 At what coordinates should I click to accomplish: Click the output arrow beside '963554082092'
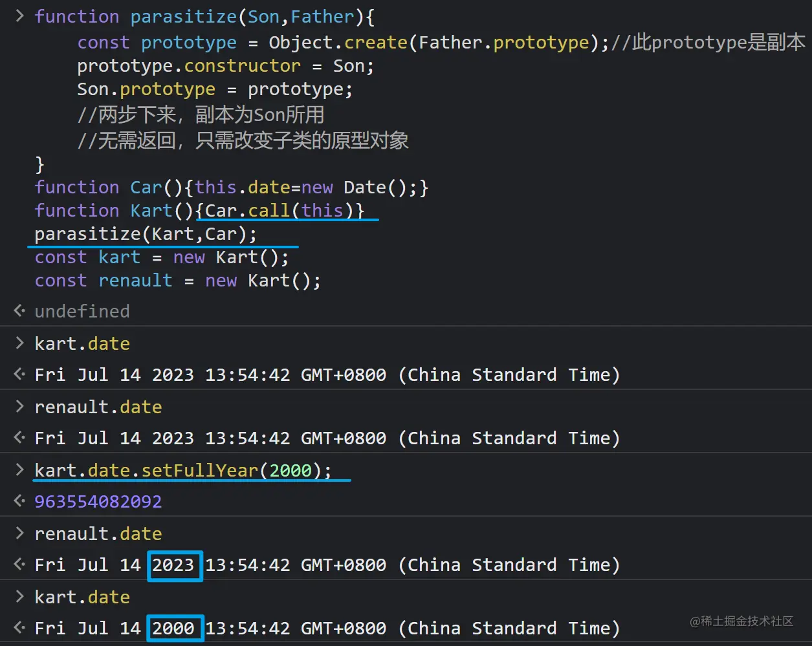(19, 501)
